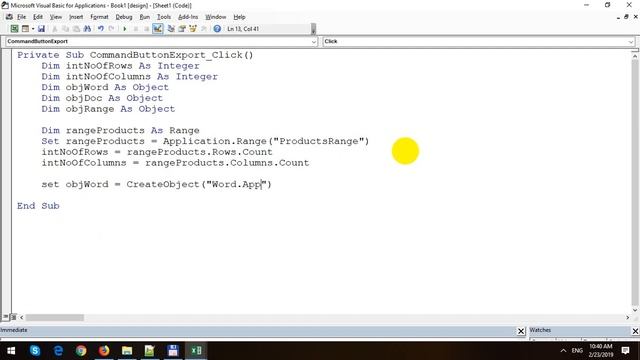Click the up arrow of the vertical scrollbar

(x=635, y=56)
